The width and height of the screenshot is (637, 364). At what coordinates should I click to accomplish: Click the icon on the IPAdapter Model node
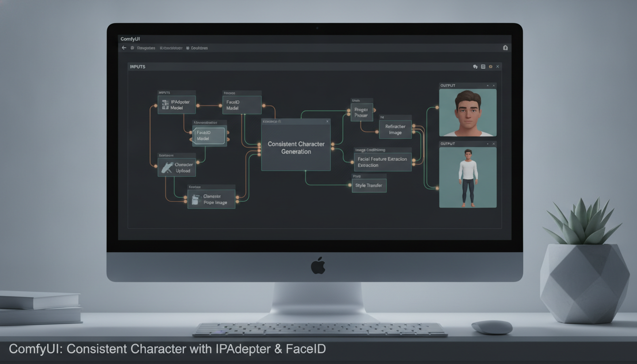pyautogui.click(x=165, y=105)
